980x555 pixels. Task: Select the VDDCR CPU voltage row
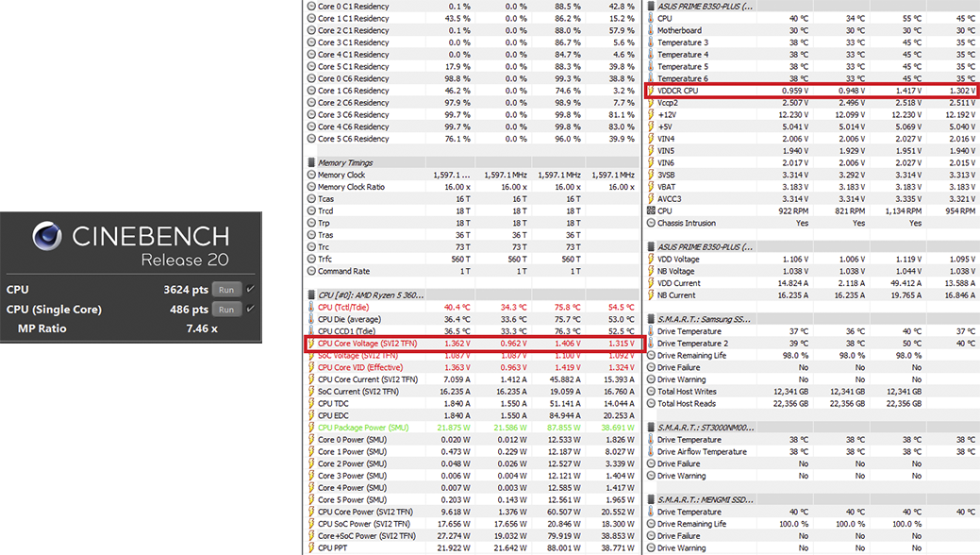tap(812, 91)
